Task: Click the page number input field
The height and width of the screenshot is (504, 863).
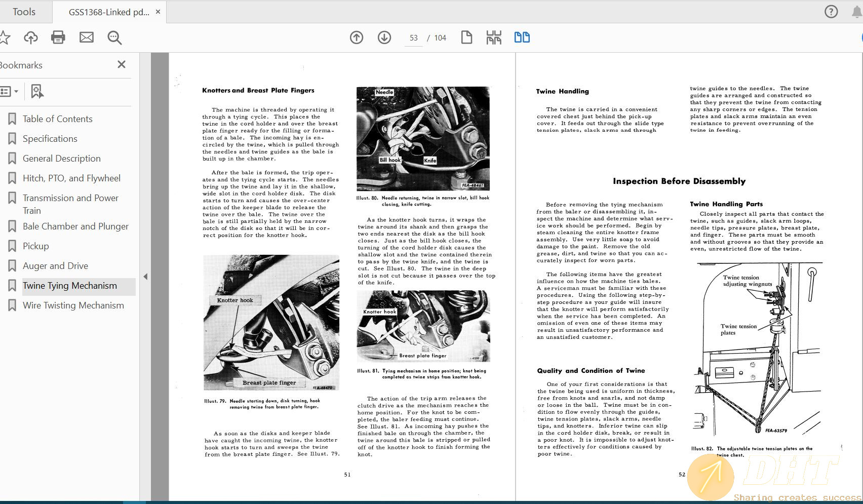Action: pyautogui.click(x=413, y=37)
